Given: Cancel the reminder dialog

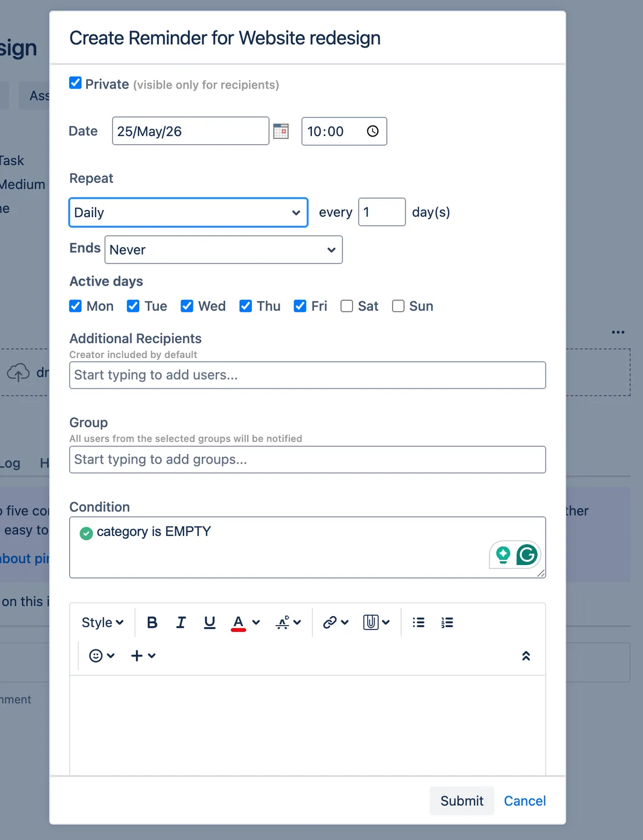Looking at the screenshot, I should 525,801.
